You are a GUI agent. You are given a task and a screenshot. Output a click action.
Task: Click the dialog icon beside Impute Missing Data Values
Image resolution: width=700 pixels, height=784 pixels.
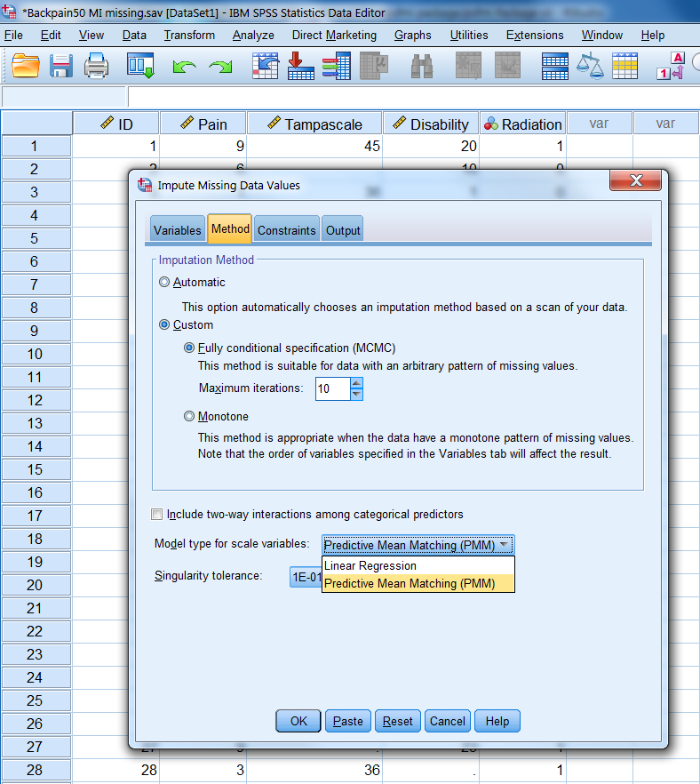tap(145, 185)
